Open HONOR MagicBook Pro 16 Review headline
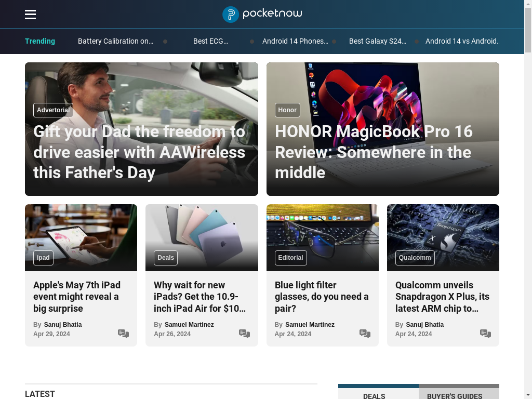The image size is (532, 399). [x=374, y=152]
